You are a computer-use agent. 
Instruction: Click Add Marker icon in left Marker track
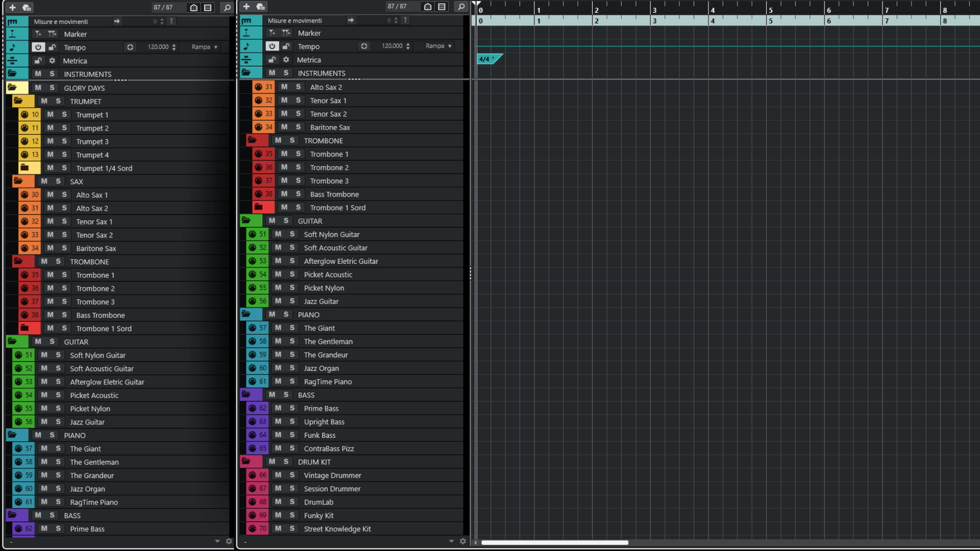coord(38,34)
